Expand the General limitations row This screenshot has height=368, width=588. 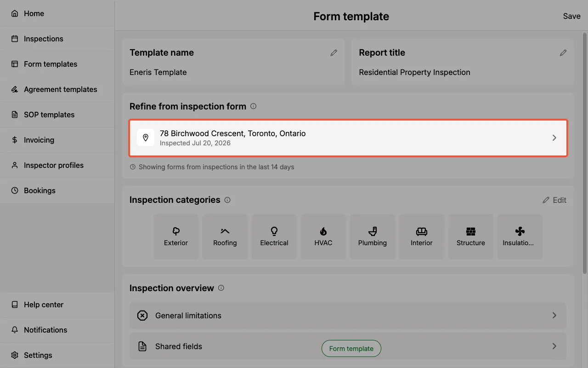tap(348, 316)
